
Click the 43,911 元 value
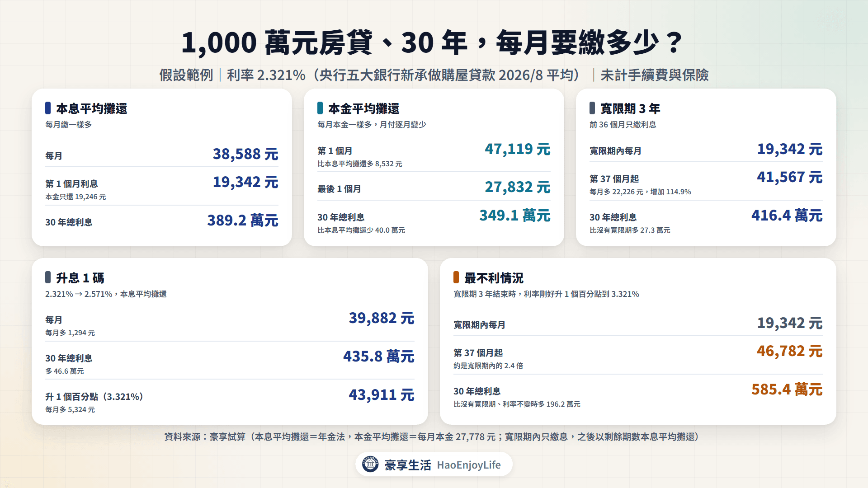[x=382, y=395]
